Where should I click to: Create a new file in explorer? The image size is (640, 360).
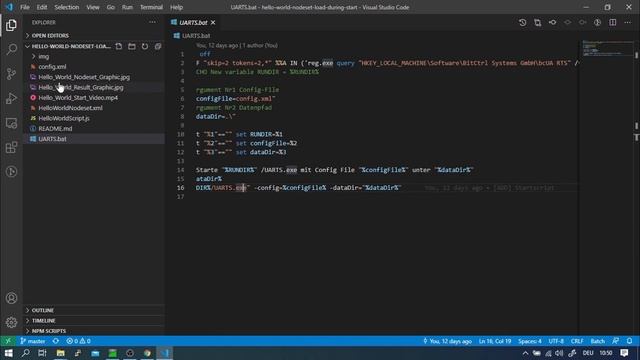click(119, 46)
